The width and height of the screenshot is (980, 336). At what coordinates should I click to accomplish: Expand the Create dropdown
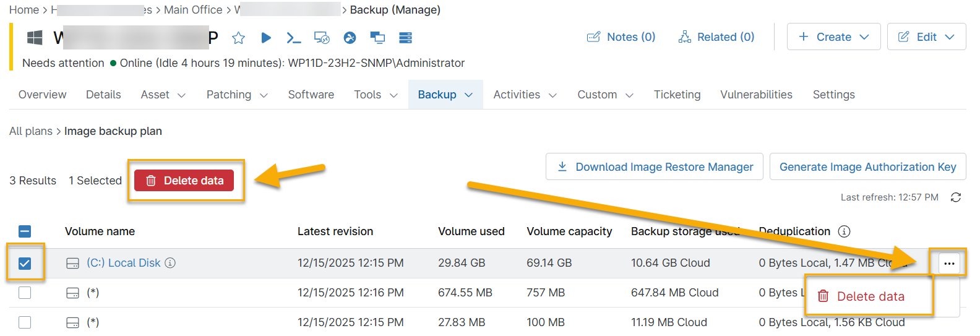pyautogui.click(x=833, y=37)
